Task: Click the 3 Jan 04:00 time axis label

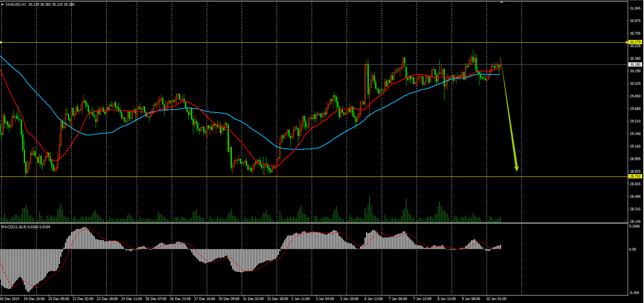Action: tap(325, 299)
